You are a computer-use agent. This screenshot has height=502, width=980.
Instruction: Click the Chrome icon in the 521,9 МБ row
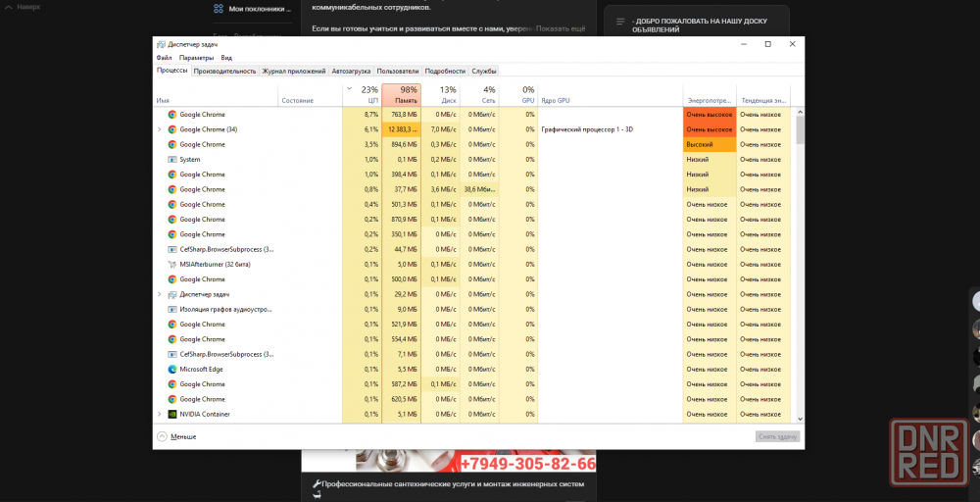[171, 325]
